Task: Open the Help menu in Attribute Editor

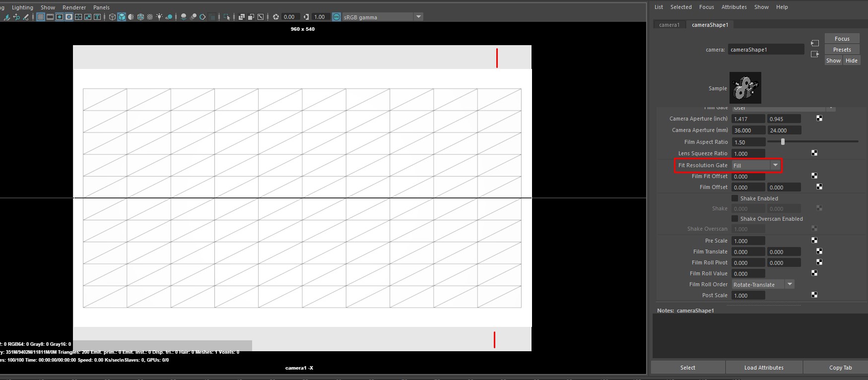Action: [782, 7]
